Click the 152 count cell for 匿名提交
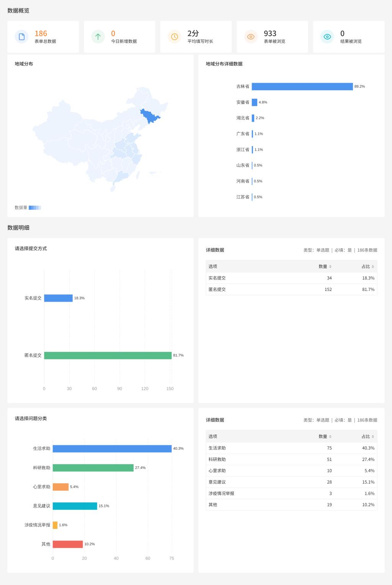 tap(328, 289)
